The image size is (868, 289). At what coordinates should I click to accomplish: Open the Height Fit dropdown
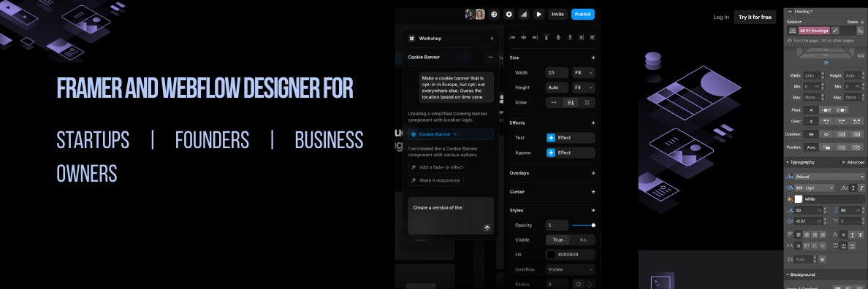coord(584,88)
